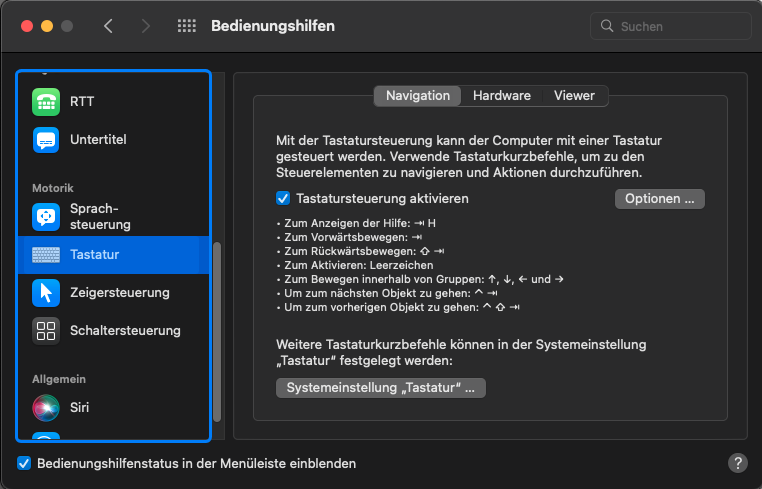Show all preferences grid icon
This screenshot has height=489, width=762.
186,26
